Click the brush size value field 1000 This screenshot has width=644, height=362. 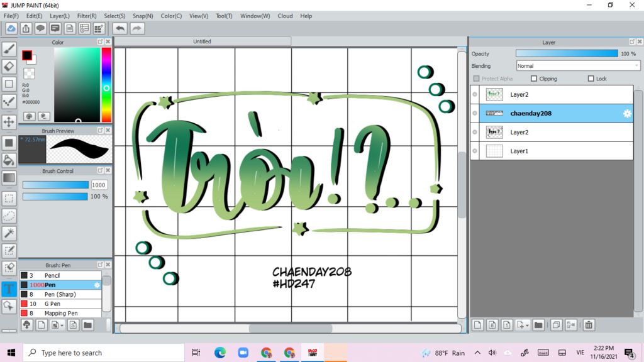point(99,185)
